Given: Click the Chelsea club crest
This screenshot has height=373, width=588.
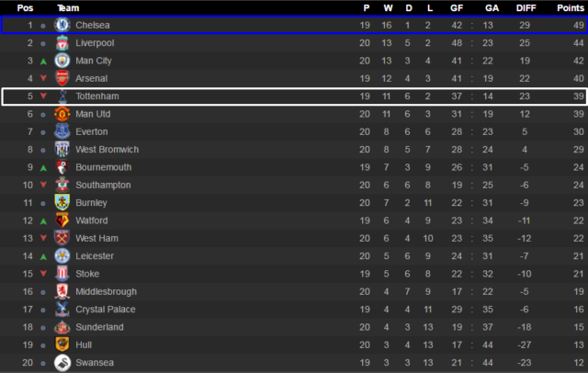Looking at the screenshot, I should point(62,25).
